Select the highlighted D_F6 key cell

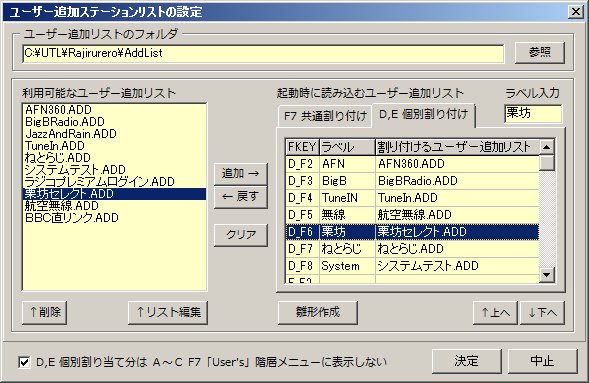click(302, 232)
